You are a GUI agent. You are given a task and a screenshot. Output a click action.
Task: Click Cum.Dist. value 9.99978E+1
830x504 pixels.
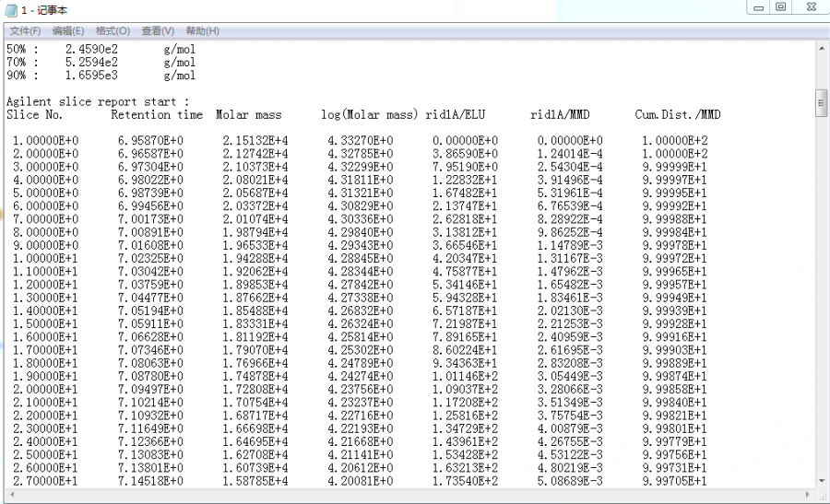pyautogui.click(x=674, y=245)
